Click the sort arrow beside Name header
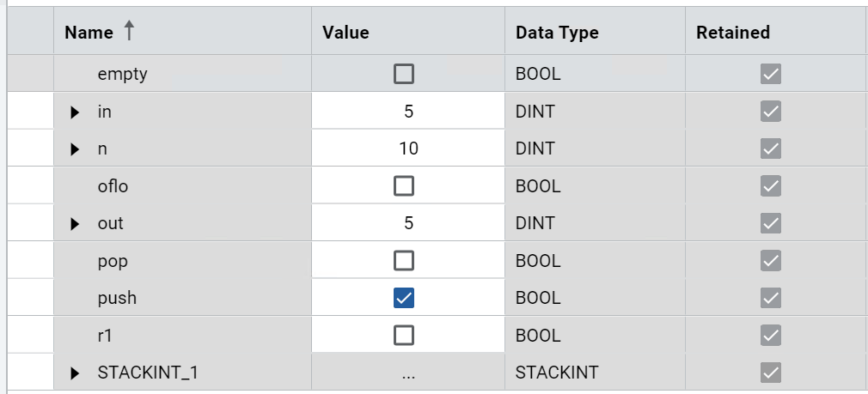Screen dimensions: 868x394 click(x=129, y=32)
